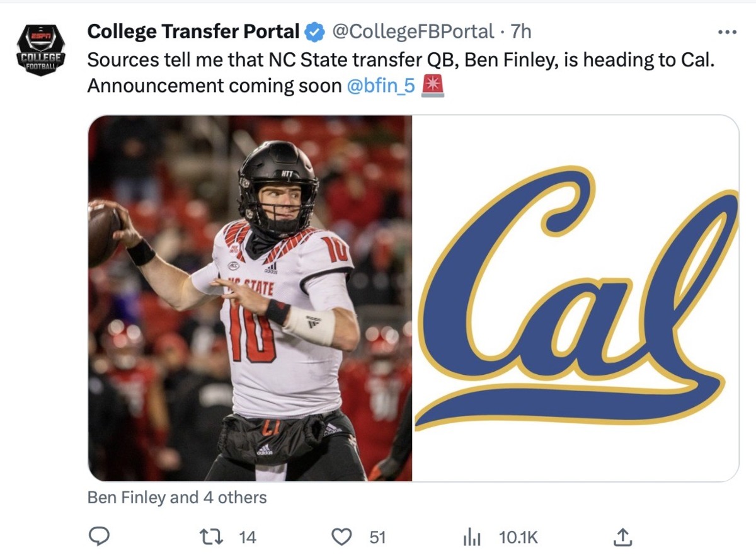Click the College Transfer Portal account name
This screenshot has height=560, width=756.
pyautogui.click(x=193, y=31)
